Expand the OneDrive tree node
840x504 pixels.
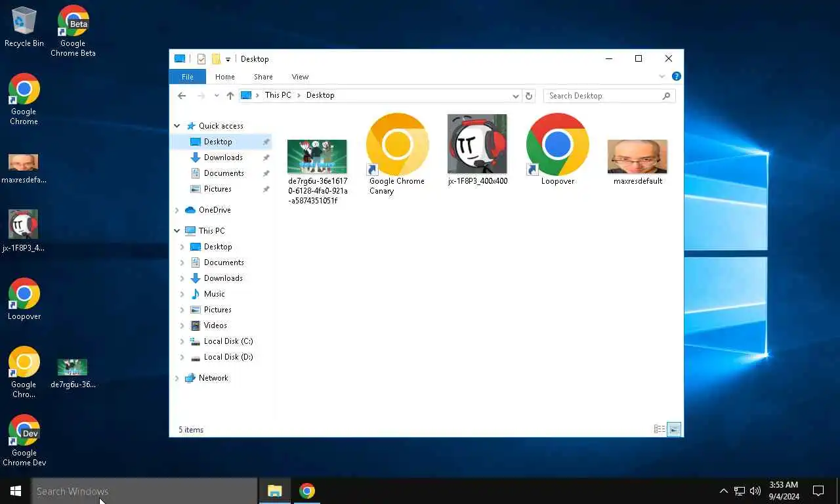(177, 210)
